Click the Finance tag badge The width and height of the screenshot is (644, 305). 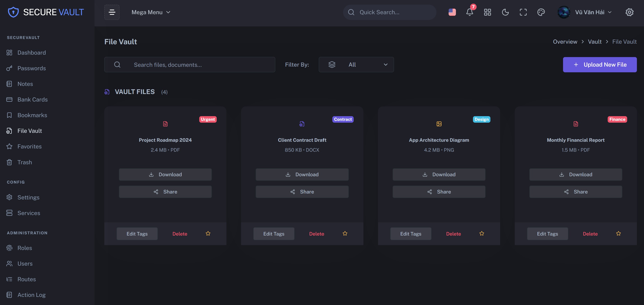617,119
